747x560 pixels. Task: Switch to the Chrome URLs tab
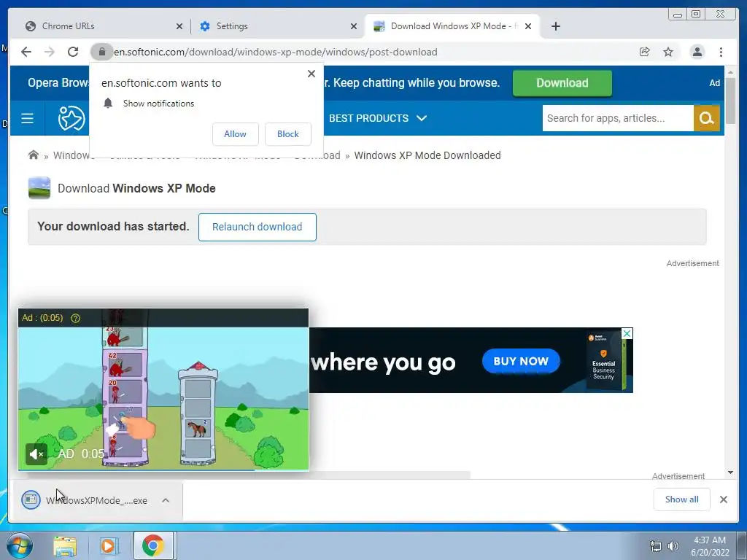pyautogui.click(x=102, y=26)
